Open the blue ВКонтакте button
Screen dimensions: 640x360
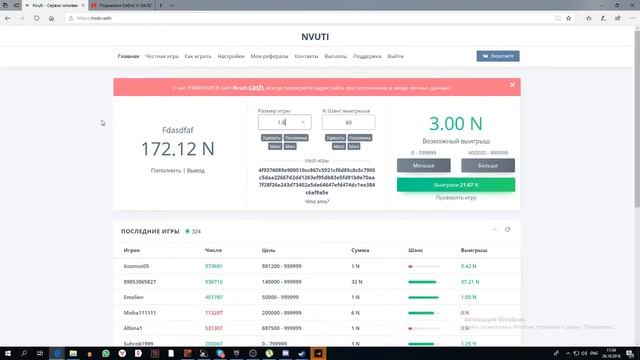(x=498, y=56)
